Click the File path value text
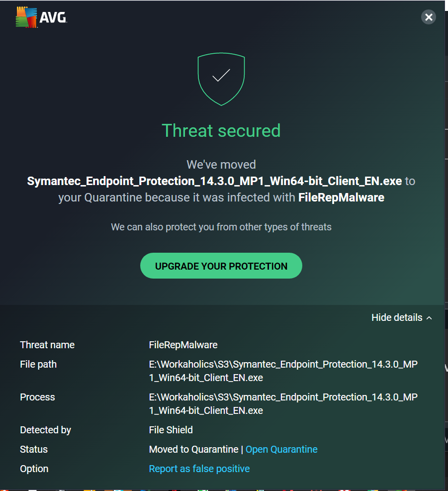Viewport: 448px width, 491px height. (283, 371)
